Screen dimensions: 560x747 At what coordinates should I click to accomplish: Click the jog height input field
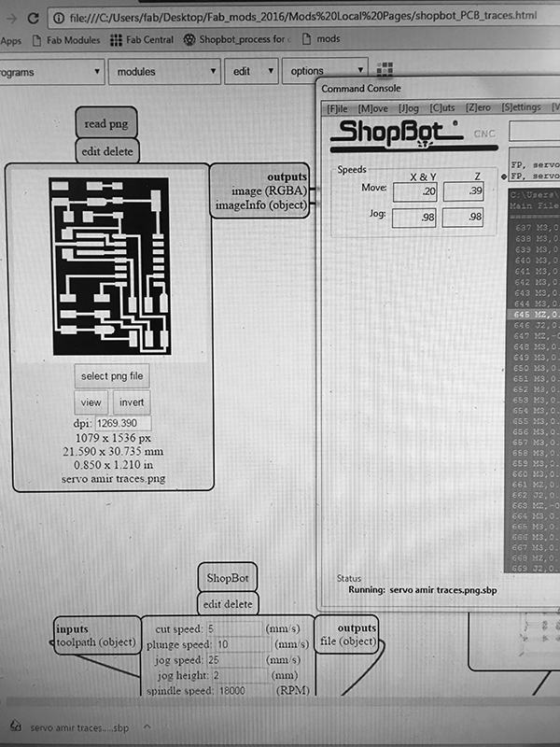tap(241, 675)
